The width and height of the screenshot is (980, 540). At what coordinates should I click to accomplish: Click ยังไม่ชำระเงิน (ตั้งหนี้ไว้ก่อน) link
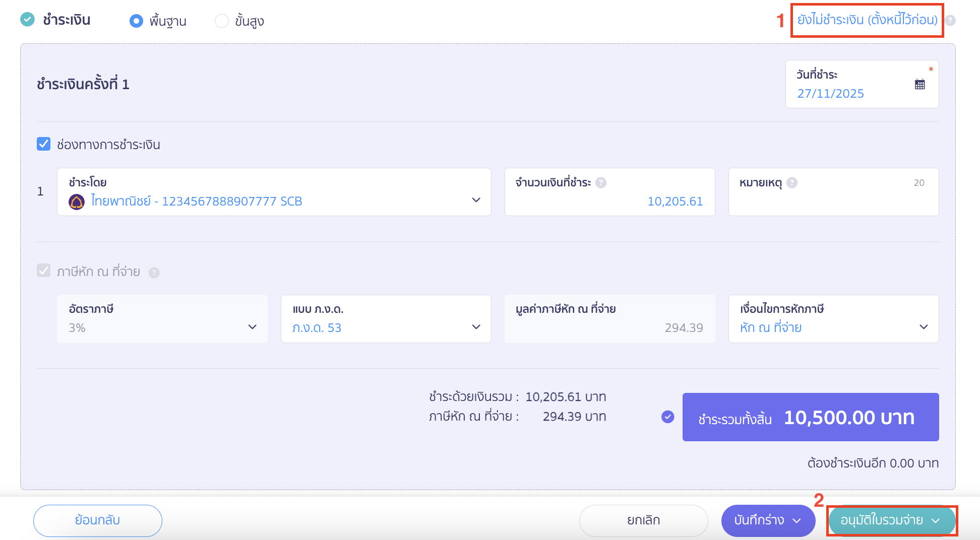[x=867, y=21]
